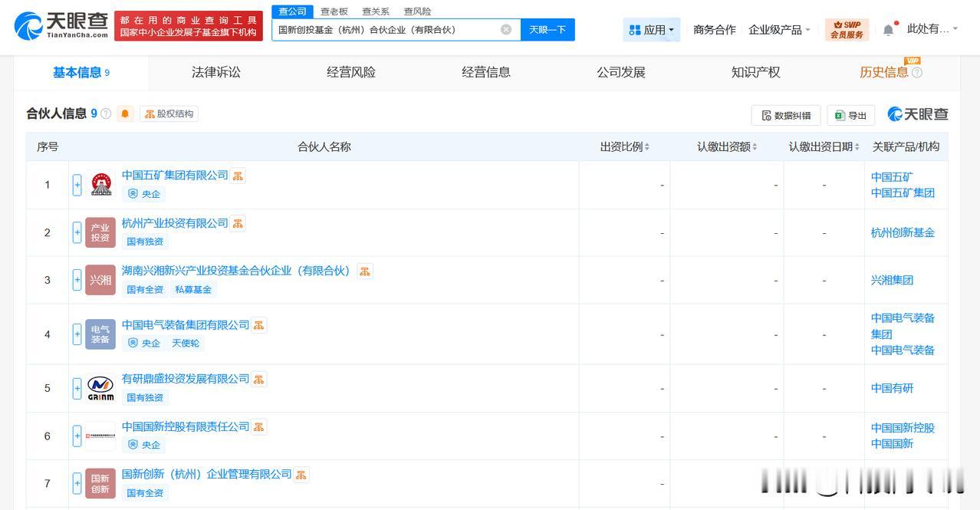
Task: Expand row 6 中国国新控股 details
Action: click(x=77, y=436)
